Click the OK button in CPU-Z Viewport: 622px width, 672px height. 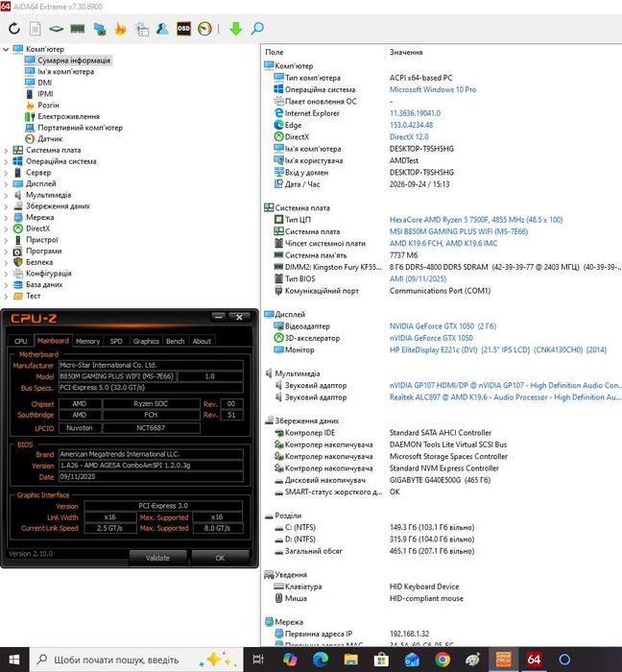pyautogui.click(x=220, y=558)
